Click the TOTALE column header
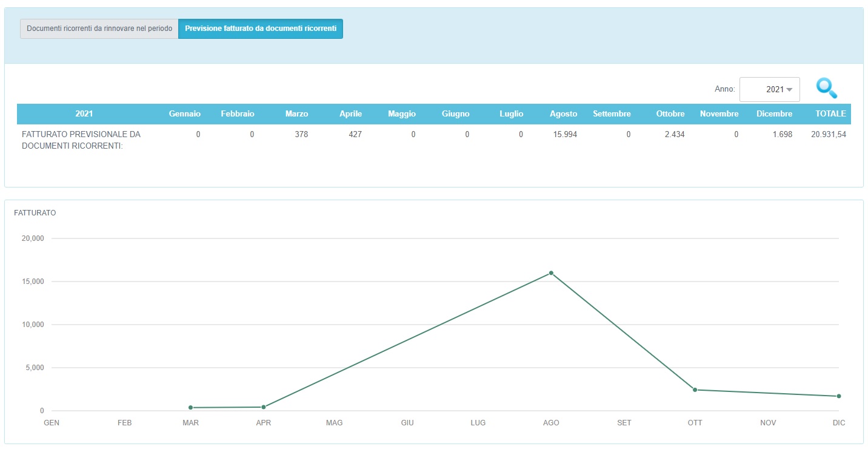Image resolution: width=868 pixels, height=449 pixels. (x=830, y=114)
